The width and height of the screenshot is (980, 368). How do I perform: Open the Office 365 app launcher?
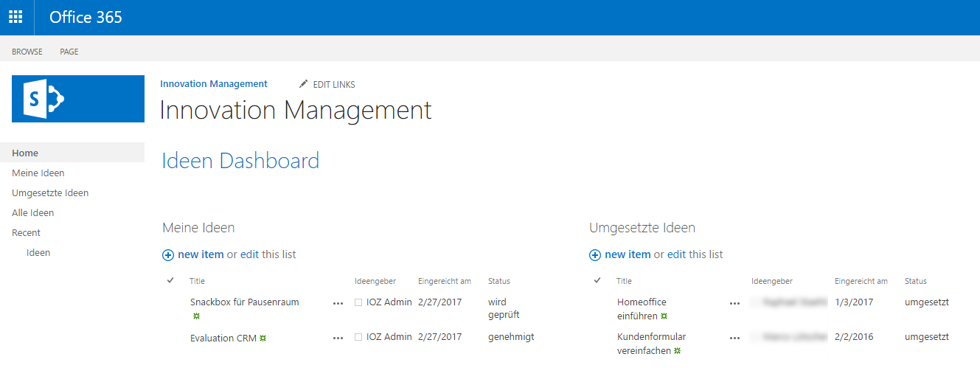tap(15, 17)
